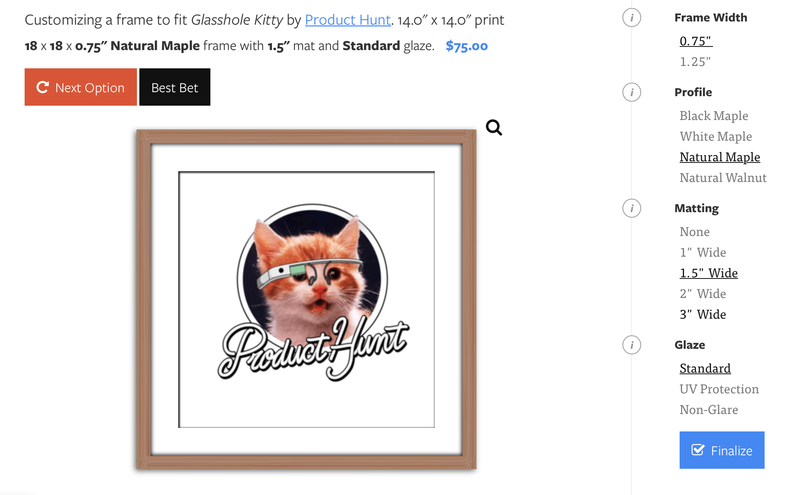Viewport: 790px width, 495px height.
Task: Click the framed kitty artwork preview
Action: click(306, 300)
